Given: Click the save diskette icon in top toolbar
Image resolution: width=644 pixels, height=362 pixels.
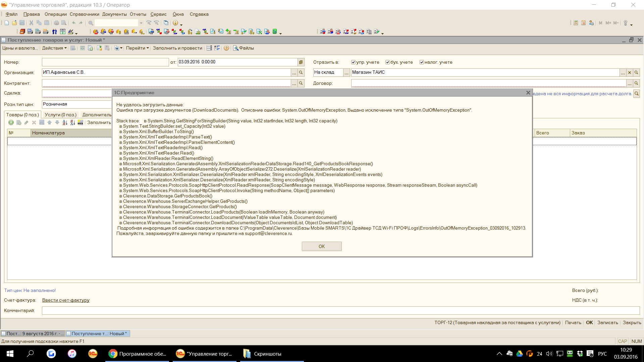Looking at the screenshot, I should pos(22,23).
